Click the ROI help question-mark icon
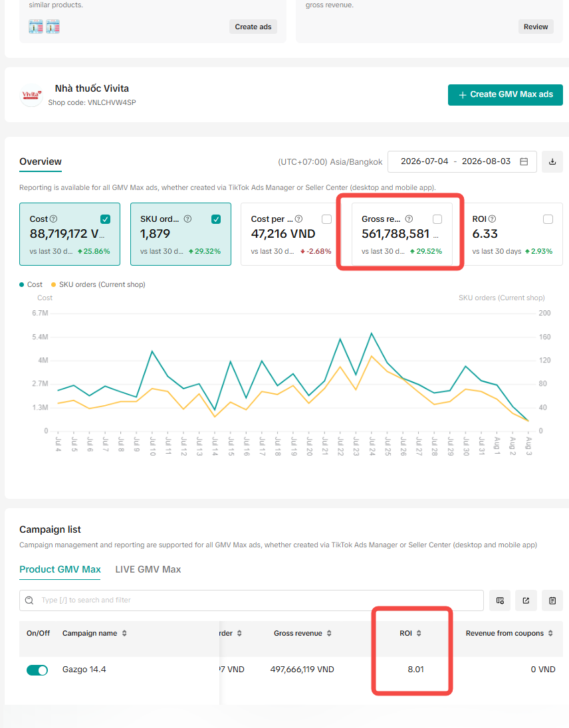 (x=492, y=219)
